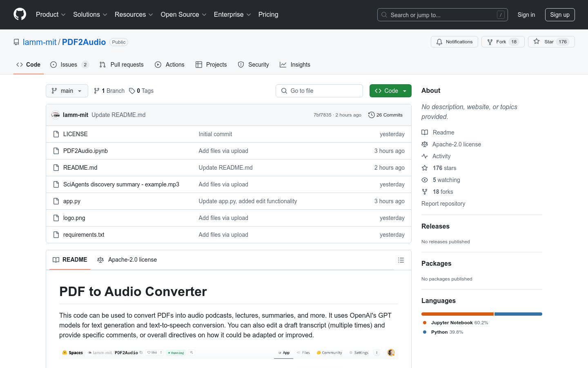Image resolution: width=588 pixels, height=368 pixels.
Task: Click the Sign in link
Action: 526,15
